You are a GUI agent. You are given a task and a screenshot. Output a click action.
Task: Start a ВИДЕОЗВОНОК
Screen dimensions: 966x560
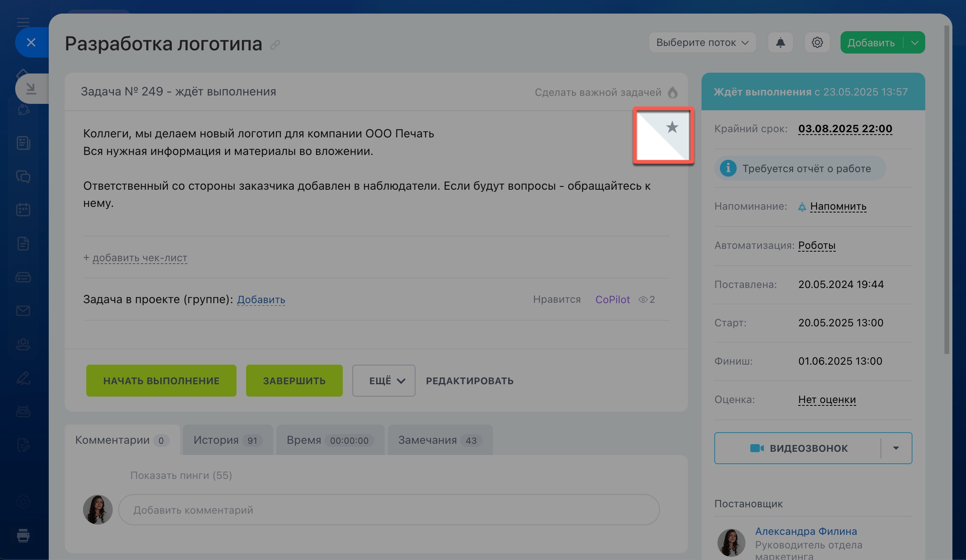(798, 448)
